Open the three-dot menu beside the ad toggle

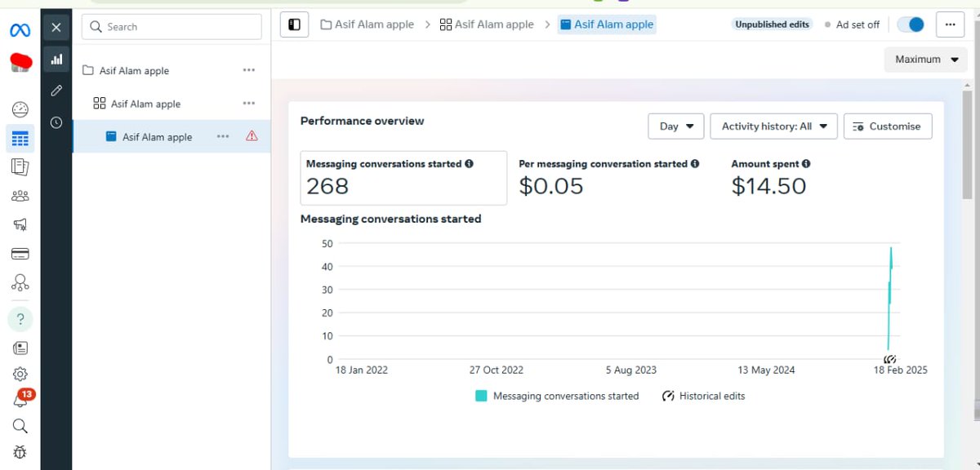pos(949,24)
